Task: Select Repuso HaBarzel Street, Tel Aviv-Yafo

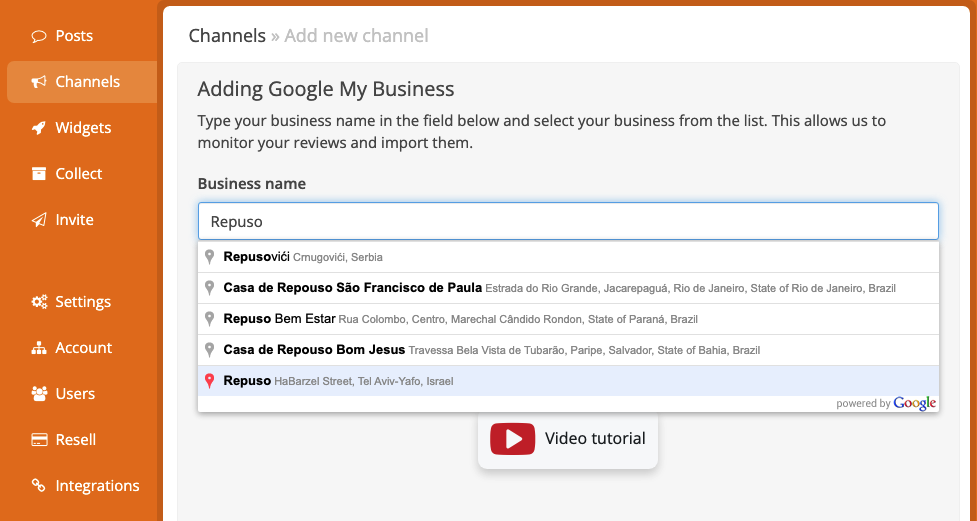Action: click(x=568, y=381)
